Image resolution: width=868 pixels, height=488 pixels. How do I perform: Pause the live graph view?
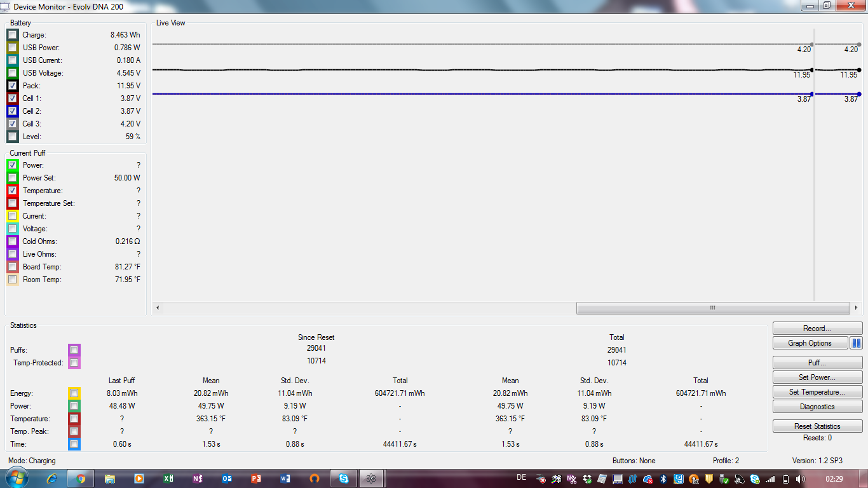[856, 343]
